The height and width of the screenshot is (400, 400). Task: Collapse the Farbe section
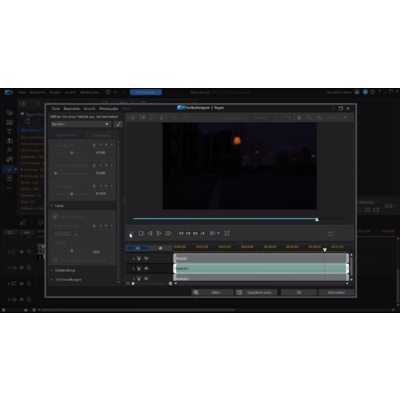pyautogui.click(x=52, y=206)
